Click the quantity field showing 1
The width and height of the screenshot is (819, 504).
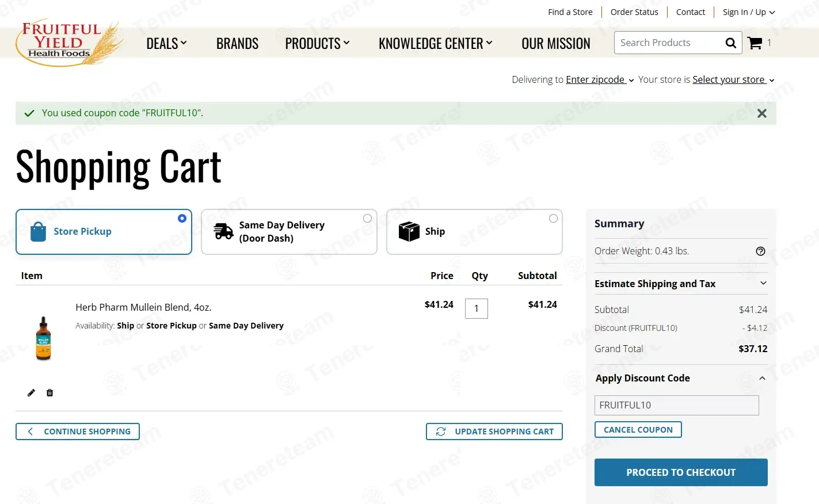pyautogui.click(x=477, y=308)
